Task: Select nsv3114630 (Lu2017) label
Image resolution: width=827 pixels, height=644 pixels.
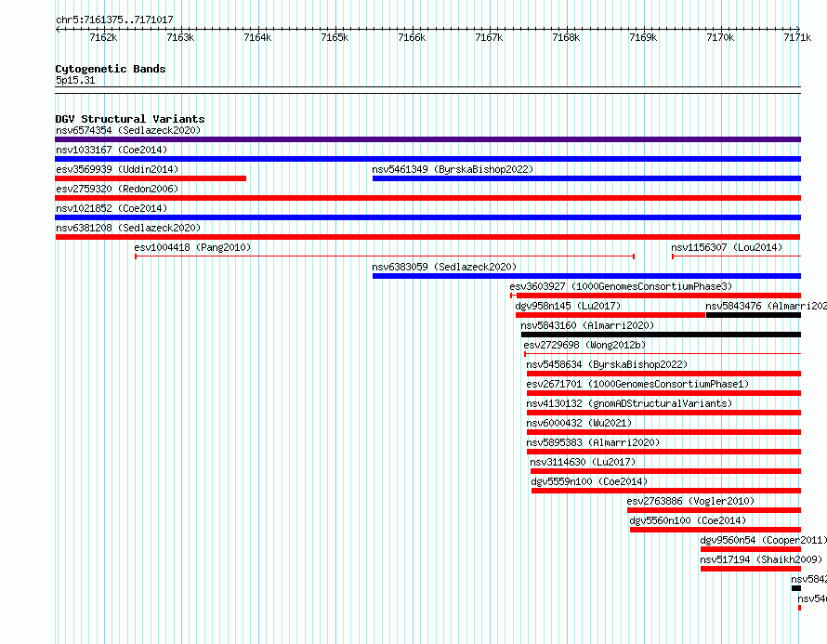Action: point(583,462)
